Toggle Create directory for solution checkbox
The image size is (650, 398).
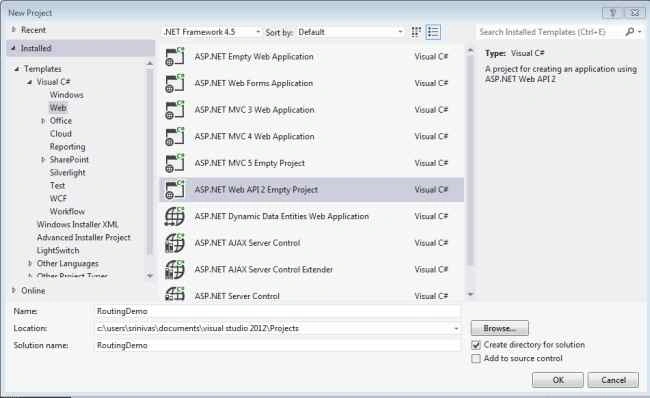[476, 345]
